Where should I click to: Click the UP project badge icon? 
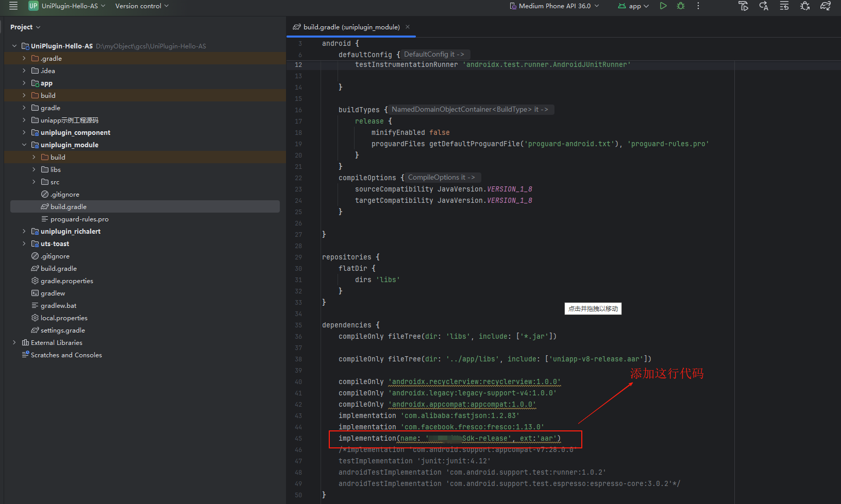(x=33, y=6)
